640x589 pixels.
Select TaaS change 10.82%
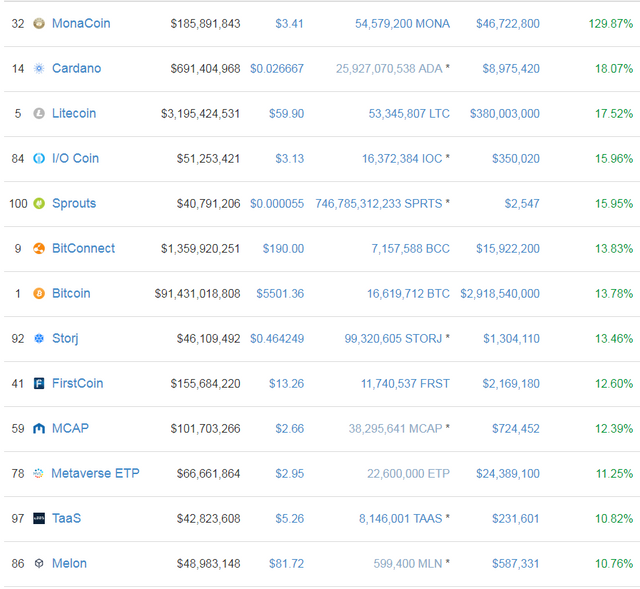pyautogui.click(x=614, y=518)
